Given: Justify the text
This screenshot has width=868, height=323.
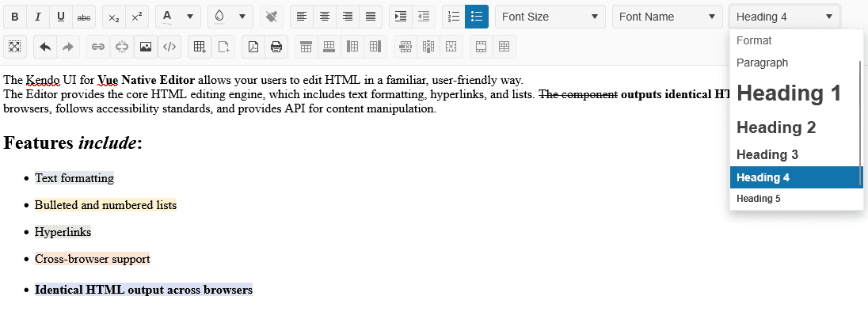Looking at the screenshot, I should [x=371, y=17].
